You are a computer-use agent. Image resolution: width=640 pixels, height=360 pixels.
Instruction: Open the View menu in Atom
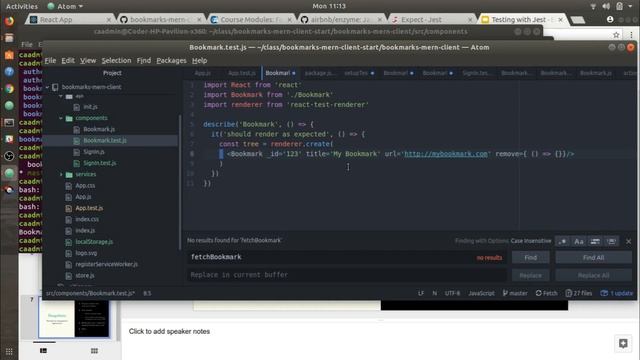88,60
